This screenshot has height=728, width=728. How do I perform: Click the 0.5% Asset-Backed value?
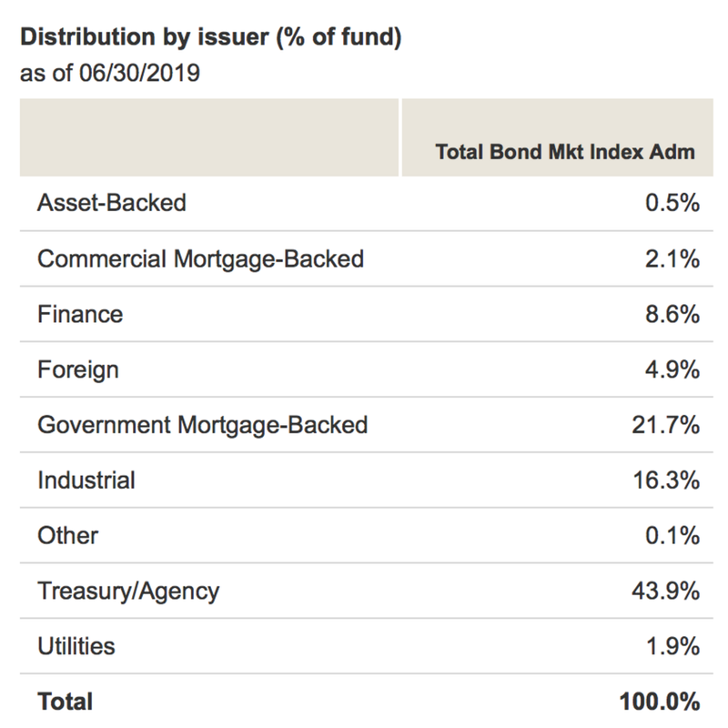point(672,203)
